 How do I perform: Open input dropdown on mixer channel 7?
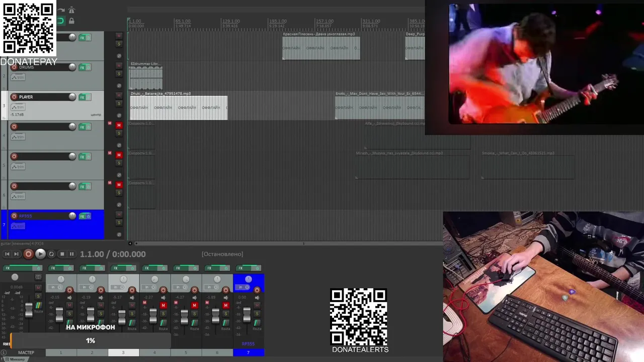click(242, 287)
